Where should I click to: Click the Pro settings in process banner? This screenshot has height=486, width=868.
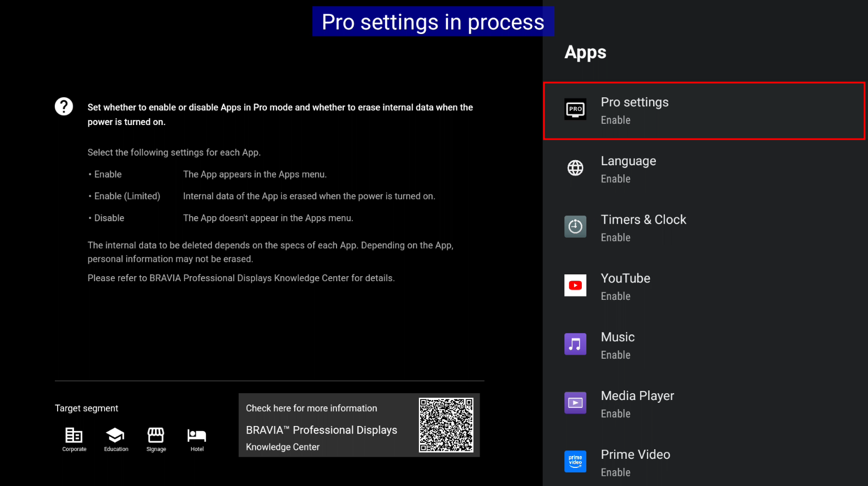tap(433, 21)
